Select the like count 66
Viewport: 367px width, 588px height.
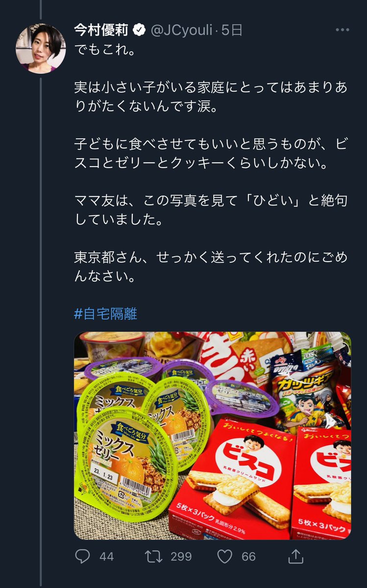coord(248,557)
